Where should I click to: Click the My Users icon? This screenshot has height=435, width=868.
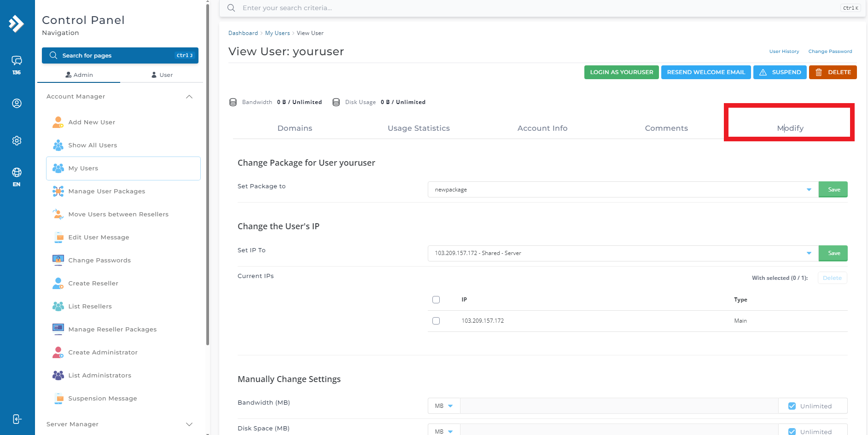(x=58, y=168)
